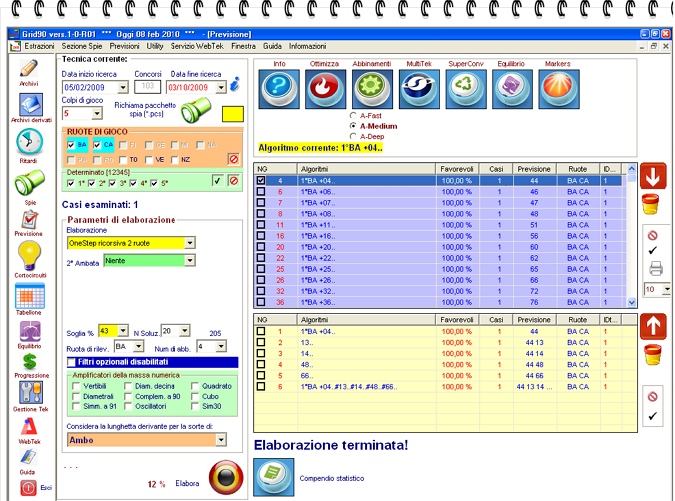Open the Tabellone grid icon

point(30,296)
